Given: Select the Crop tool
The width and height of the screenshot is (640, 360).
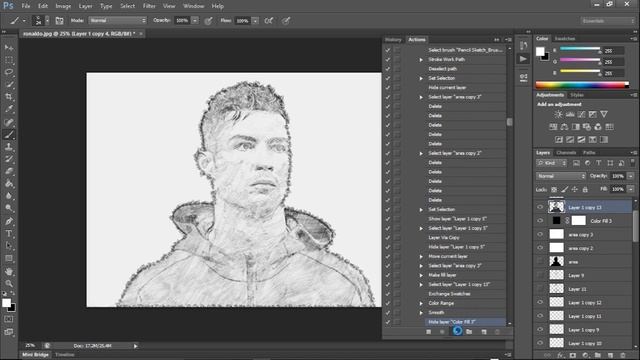Looking at the screenshot, I should pos(9,97).
